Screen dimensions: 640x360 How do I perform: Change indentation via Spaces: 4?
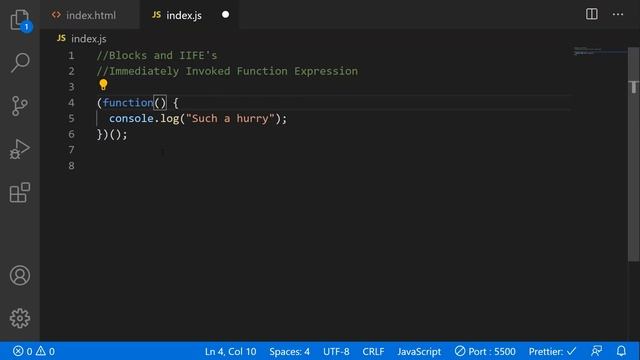tap(289, 351)
